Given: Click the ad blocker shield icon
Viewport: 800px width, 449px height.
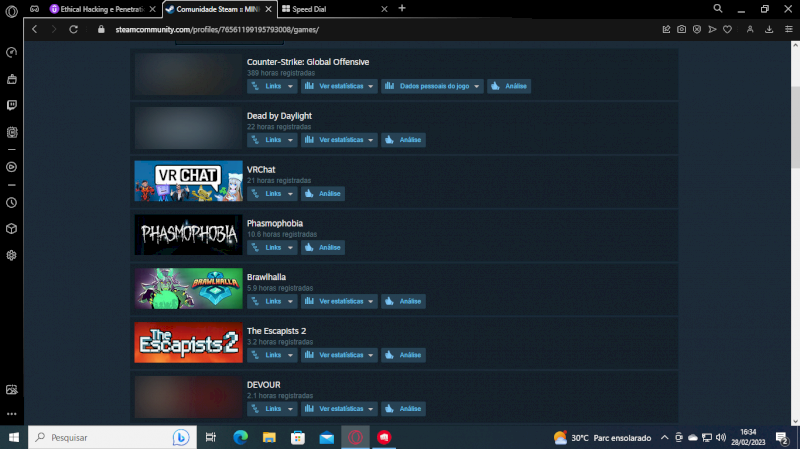Looking at the screenshot, I should click(697, 30).
